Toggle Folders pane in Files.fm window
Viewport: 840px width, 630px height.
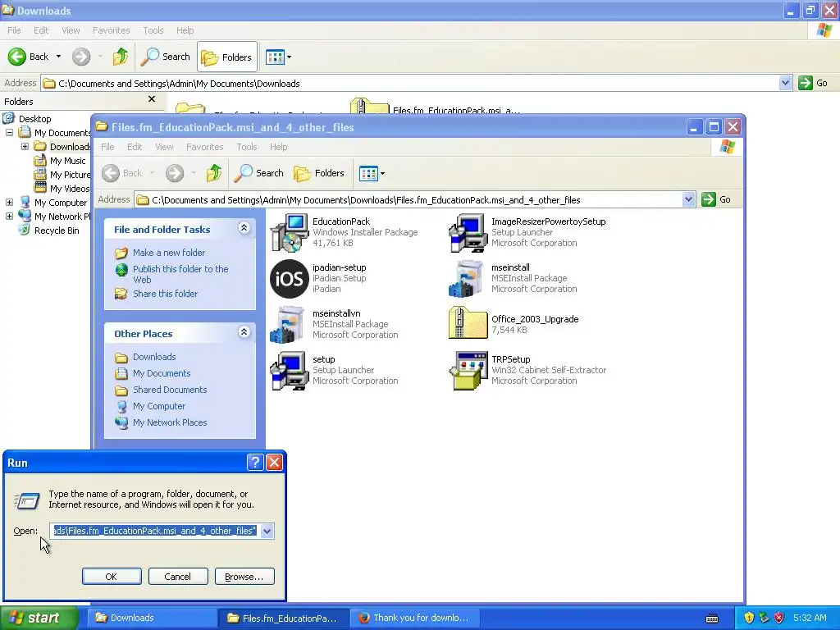click(x=319, y=173)
